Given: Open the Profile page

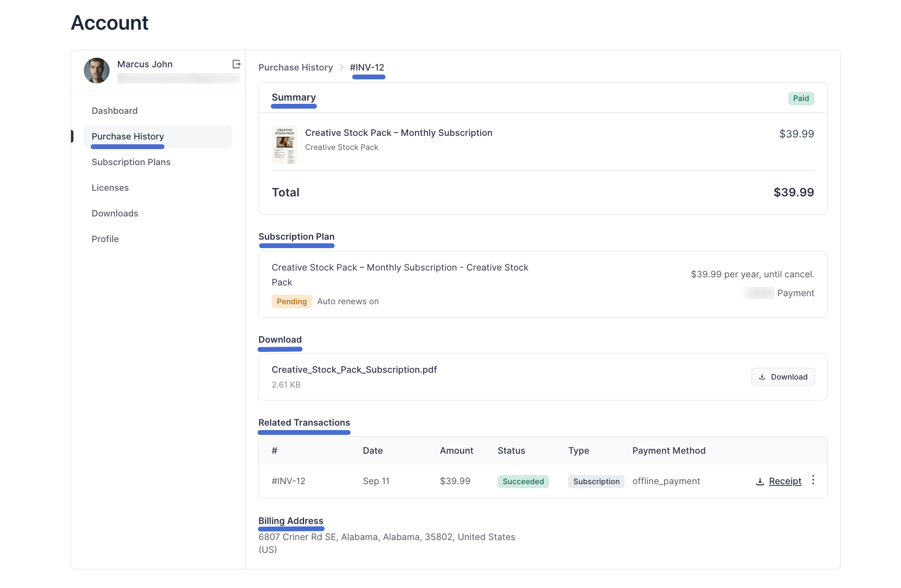Looking at the screenshot, I should [x=105, y=239].
